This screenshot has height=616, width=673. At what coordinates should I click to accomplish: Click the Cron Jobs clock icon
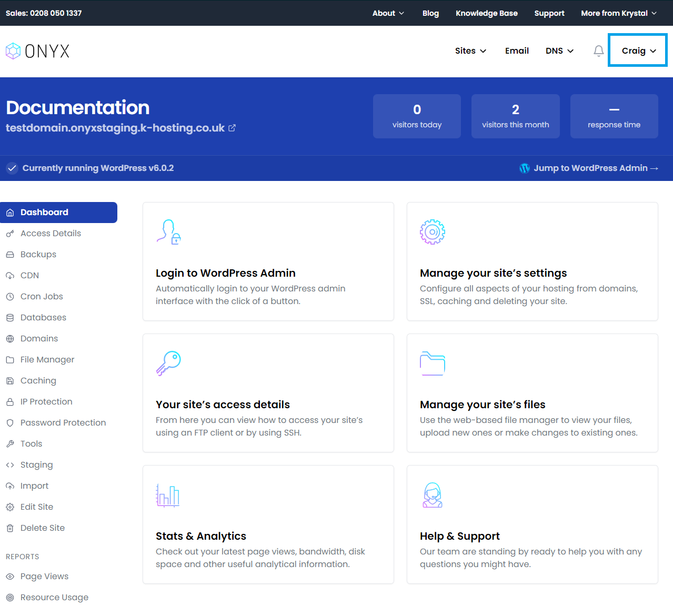coord(10,297)
